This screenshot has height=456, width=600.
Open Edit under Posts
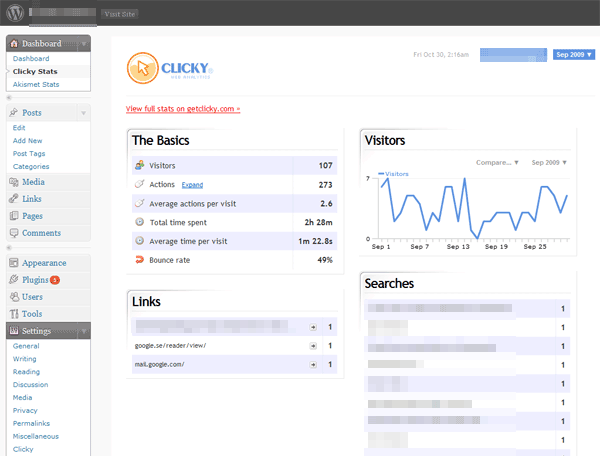19,128
